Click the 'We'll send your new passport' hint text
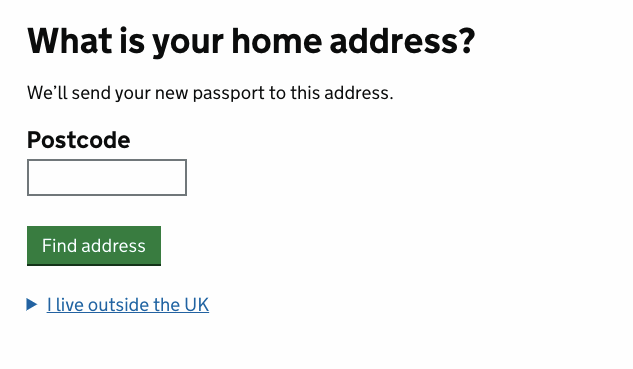Screen dimensions: 633x369 210,93
